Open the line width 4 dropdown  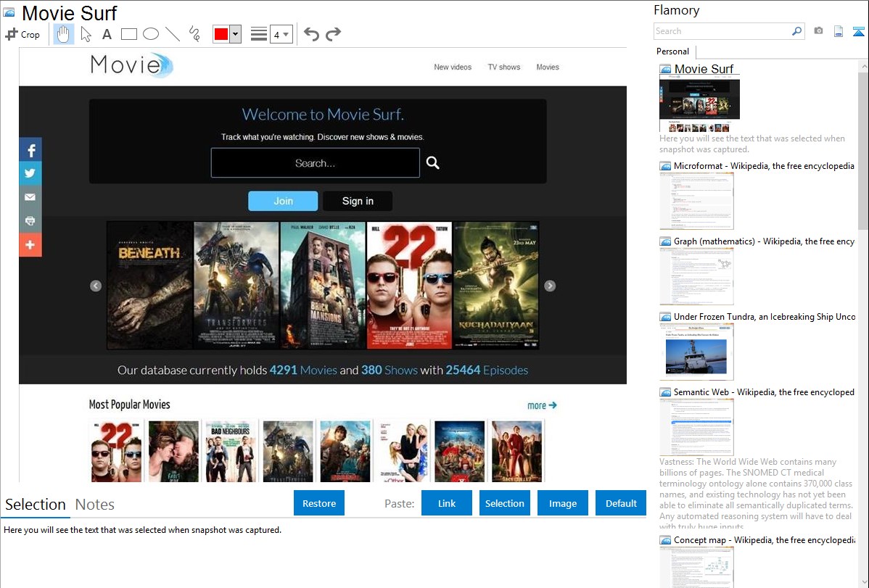[x=281, y=34]
